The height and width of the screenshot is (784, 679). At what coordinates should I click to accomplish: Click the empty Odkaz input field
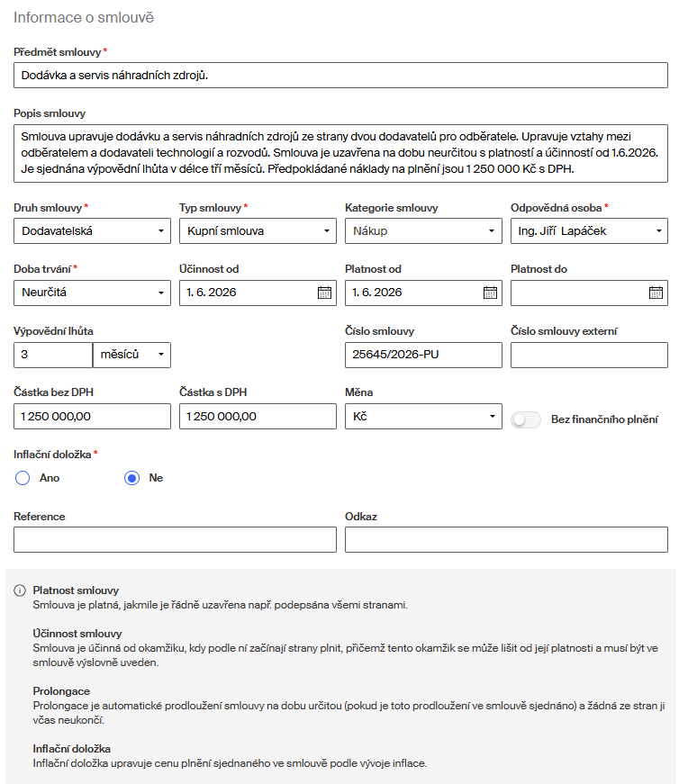point(506,539)
